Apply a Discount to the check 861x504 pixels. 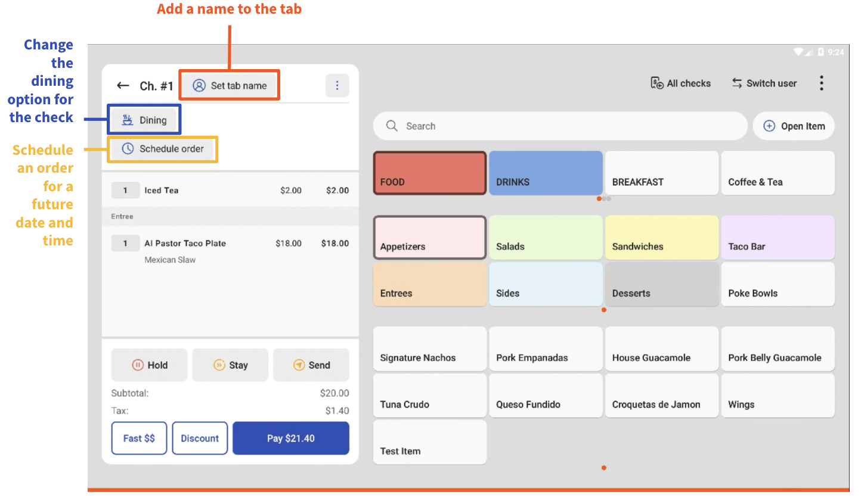199,438
